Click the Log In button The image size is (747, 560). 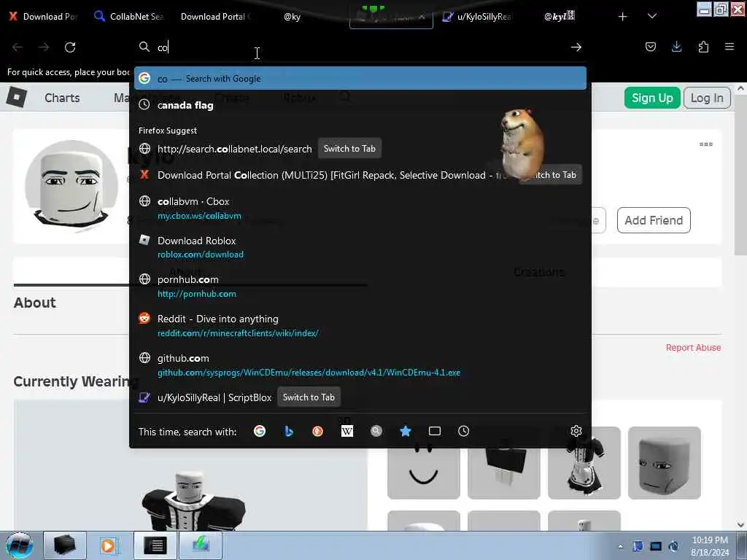(707, 98)
